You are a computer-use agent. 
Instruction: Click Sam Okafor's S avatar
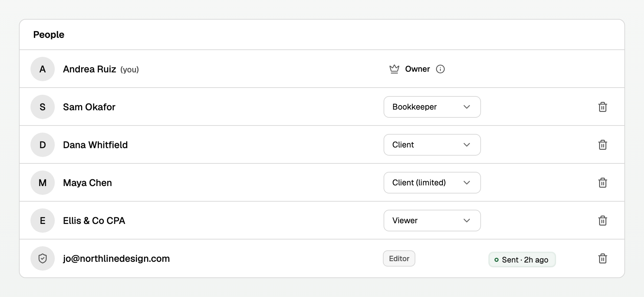43,107
